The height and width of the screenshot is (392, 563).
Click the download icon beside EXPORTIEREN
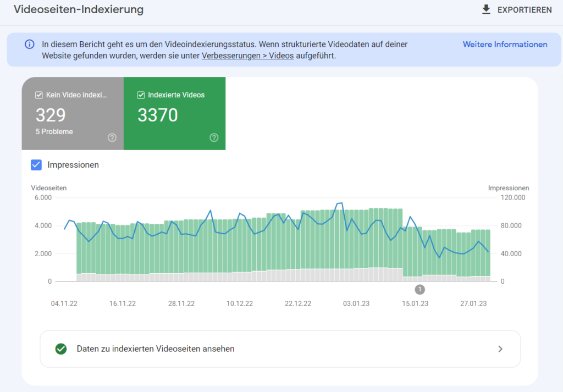(x=486, y=10)
